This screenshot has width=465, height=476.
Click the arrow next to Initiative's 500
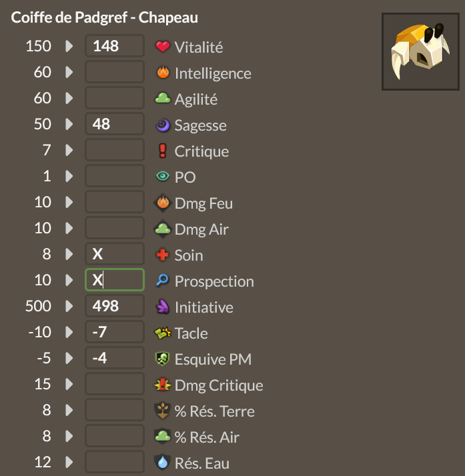coord(69,307)
